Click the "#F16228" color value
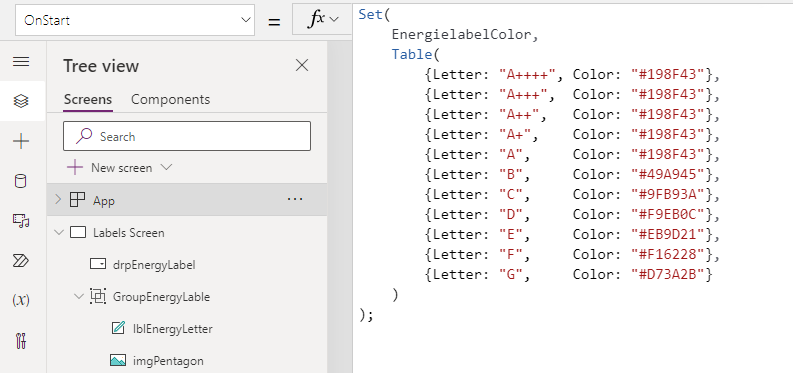The image size is (793, 373). pyautogui.click(x=668, y=255)
